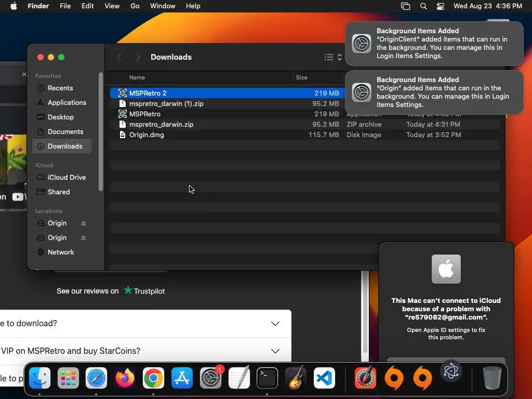The image size is (532, 399).
Task: Open the Apple menu
Action: click(14, 6)
